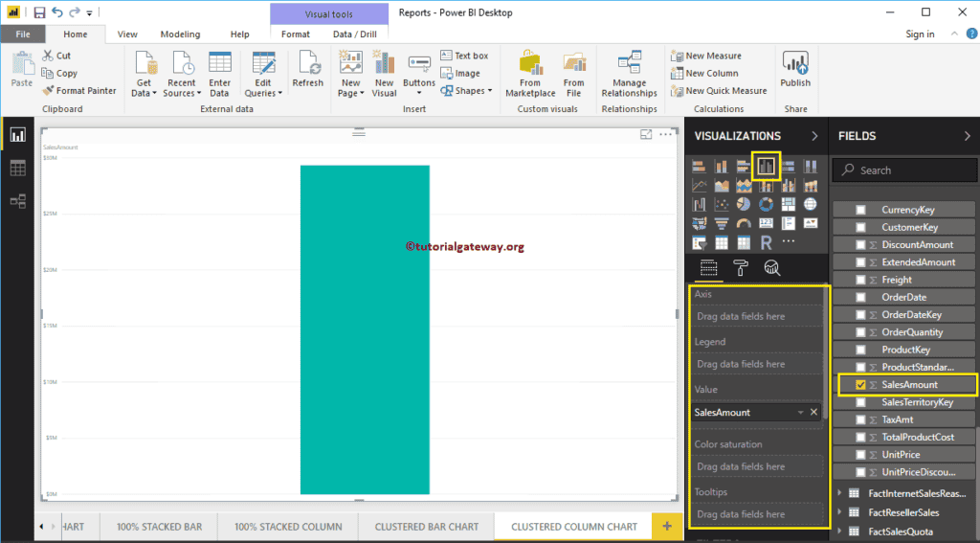Choose the Area chart visualization

[722, 185]
